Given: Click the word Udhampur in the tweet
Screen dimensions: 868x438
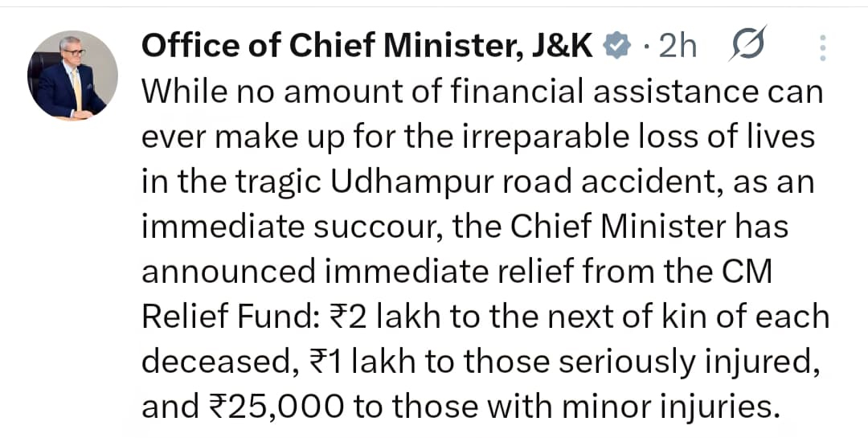Looking at the screenshot, I should click(x=401, y=182).
